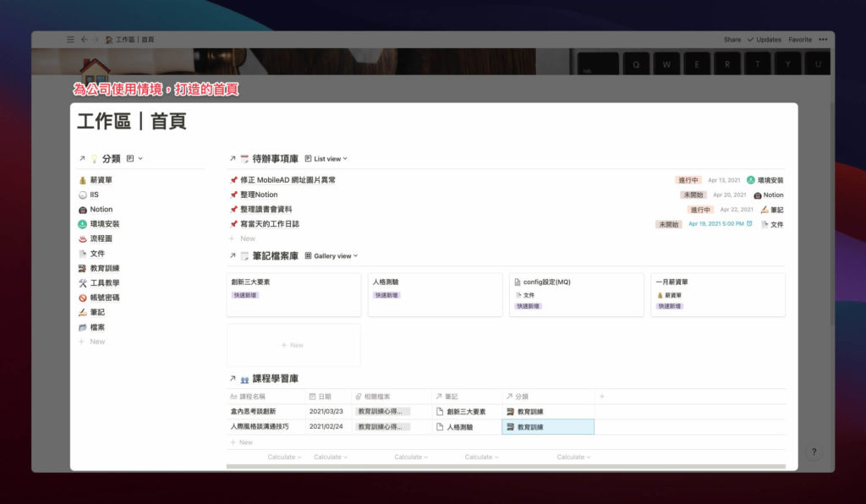The height and width of the screenshot is (504, 866).
Task: Open the 人格測驗 gallery card
Action: 435,295
